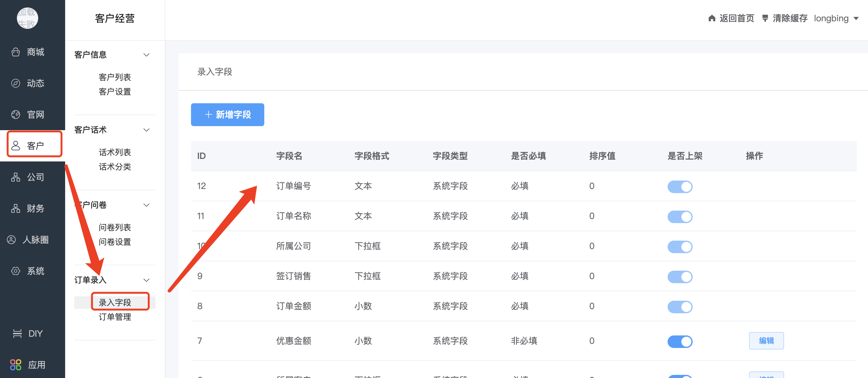This screenshot has height=378, width=868.
Task: Open 话术分类 submenu item
Action: coord(115,166)
